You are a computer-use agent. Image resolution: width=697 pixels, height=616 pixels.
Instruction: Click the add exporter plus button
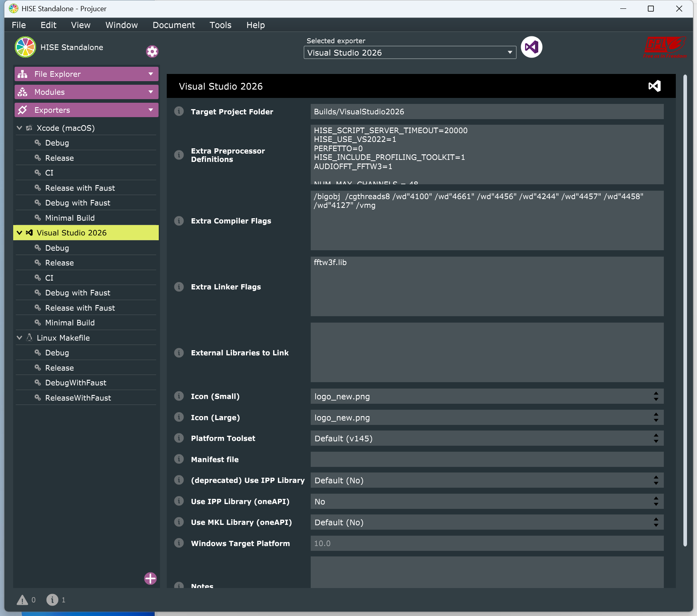(x=150, y=578)
